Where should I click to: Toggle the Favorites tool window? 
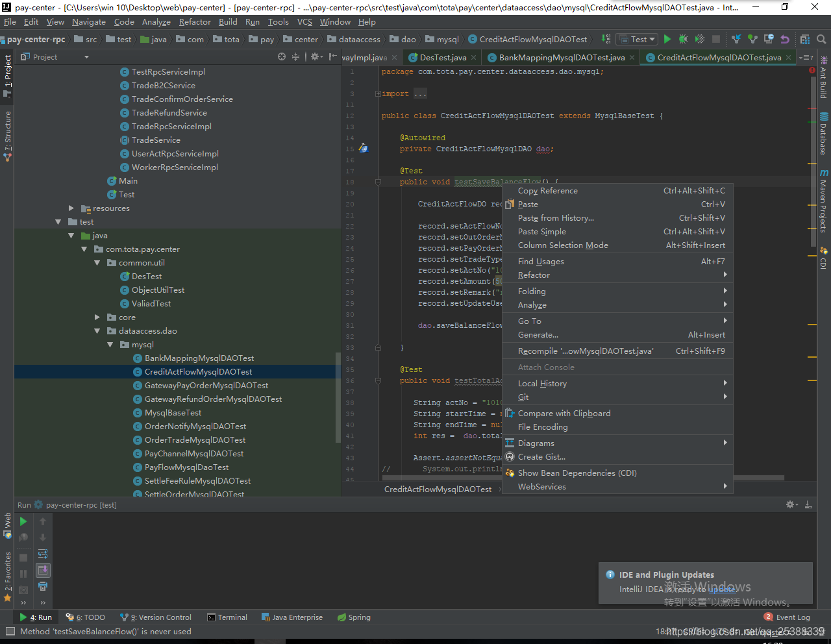point(8,576)
